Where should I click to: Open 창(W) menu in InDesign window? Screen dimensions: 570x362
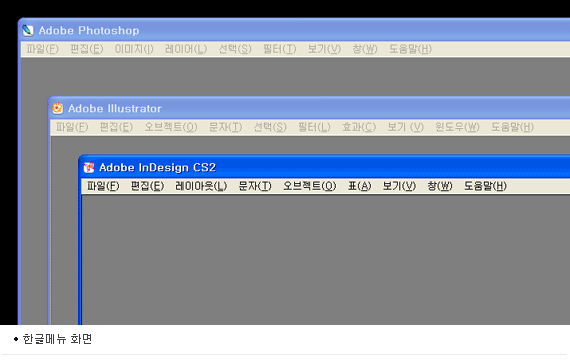coord(440,186)
